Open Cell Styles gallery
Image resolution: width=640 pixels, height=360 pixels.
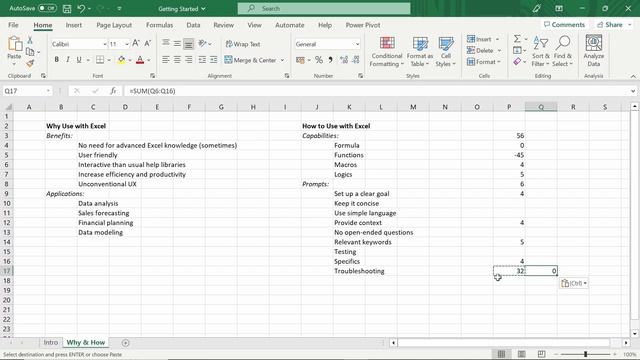(x=445, y=51)
